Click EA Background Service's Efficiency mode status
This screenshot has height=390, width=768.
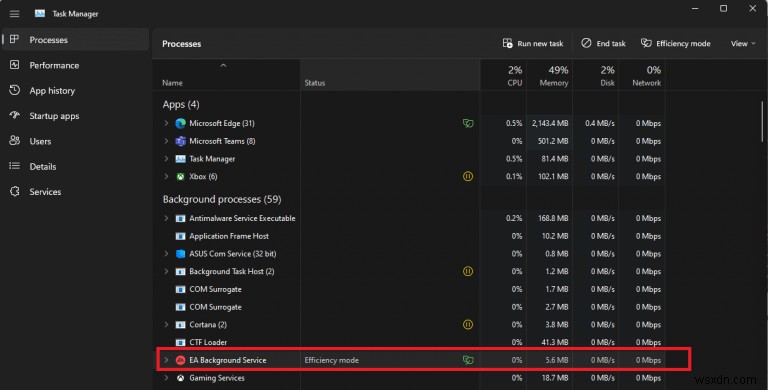(332, 360)
